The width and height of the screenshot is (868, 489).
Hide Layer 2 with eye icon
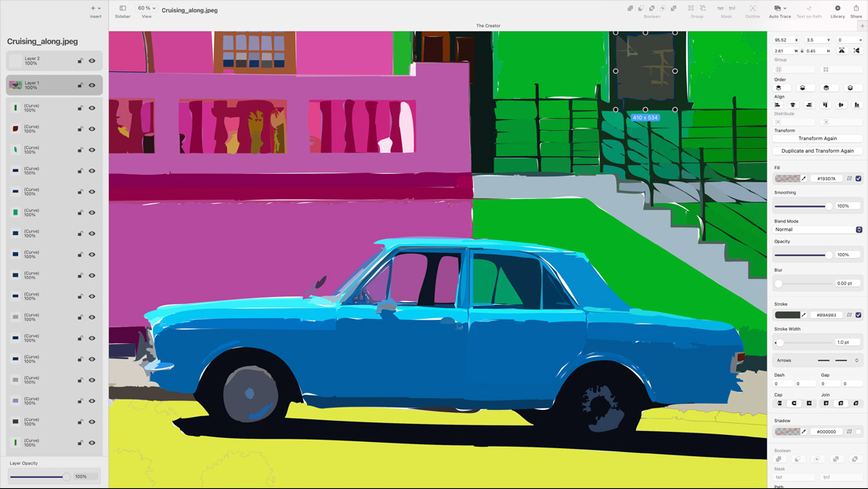coord(92,60)
